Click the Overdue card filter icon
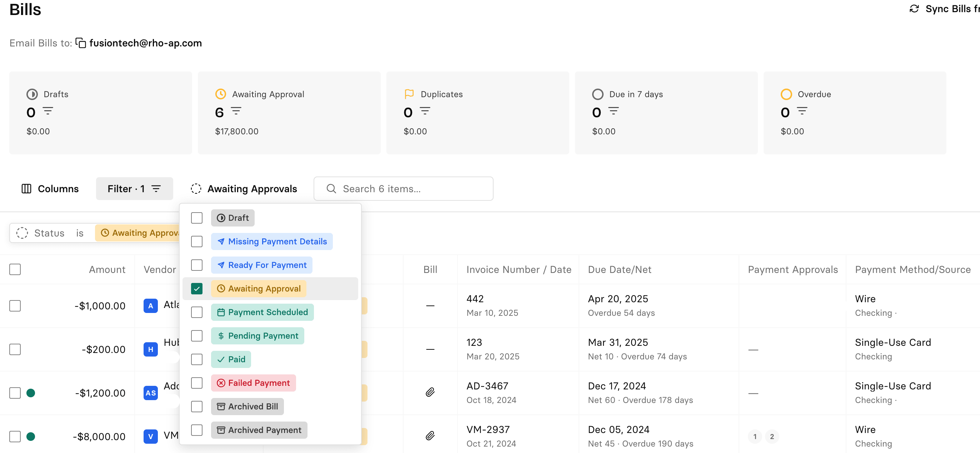Image resolution: width=980 pixels, height=453 pixels. [x=802, y=111]
